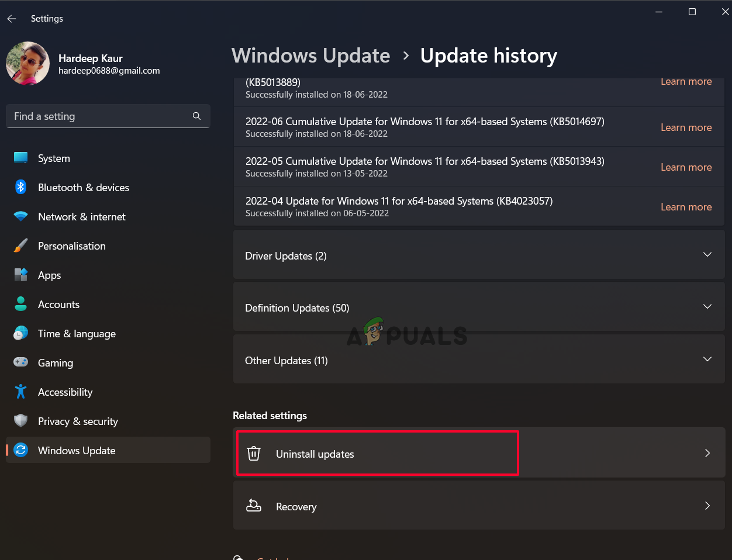
Task: Click the Recovery icon
Action: pos(254,506)
